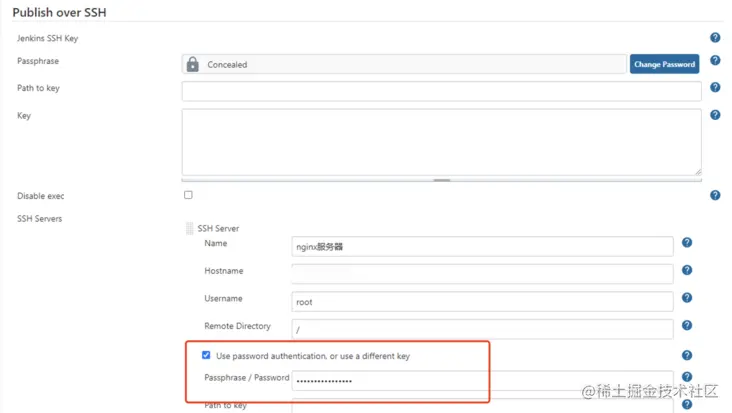This screenshot has width=732, height=413.
Task: Click the Key textarea resize grip
Action: pyautogui.click(x=697, y=172)
